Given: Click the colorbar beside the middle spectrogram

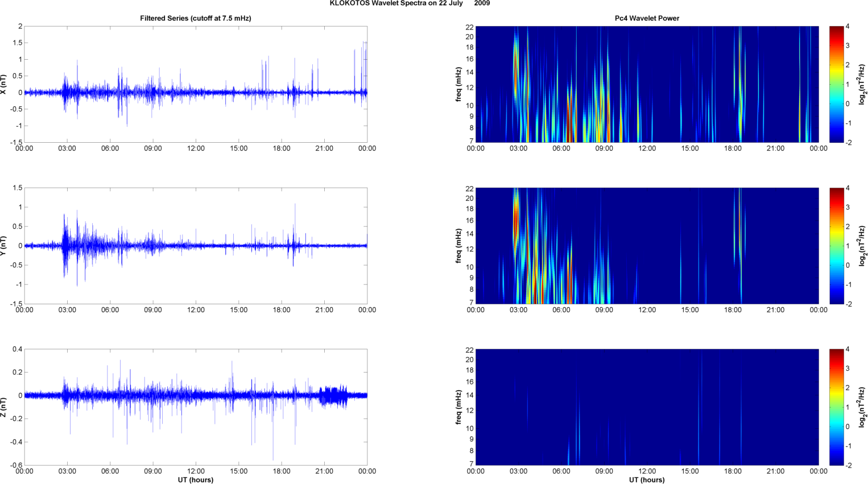Looking at the screenshot, I should click(837, 246).
